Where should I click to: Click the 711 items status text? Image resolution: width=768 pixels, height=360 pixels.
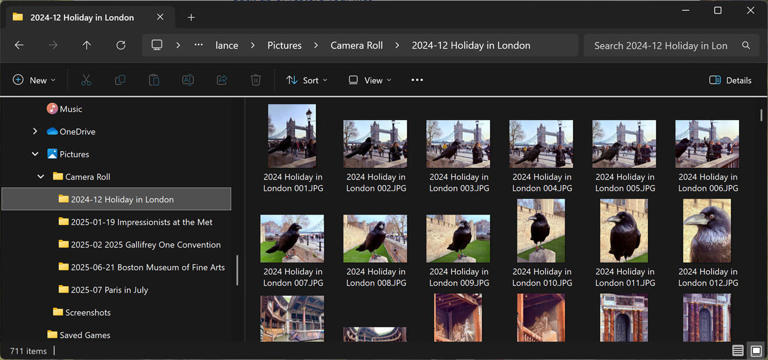pyautogui.click(x=28, y=351)
